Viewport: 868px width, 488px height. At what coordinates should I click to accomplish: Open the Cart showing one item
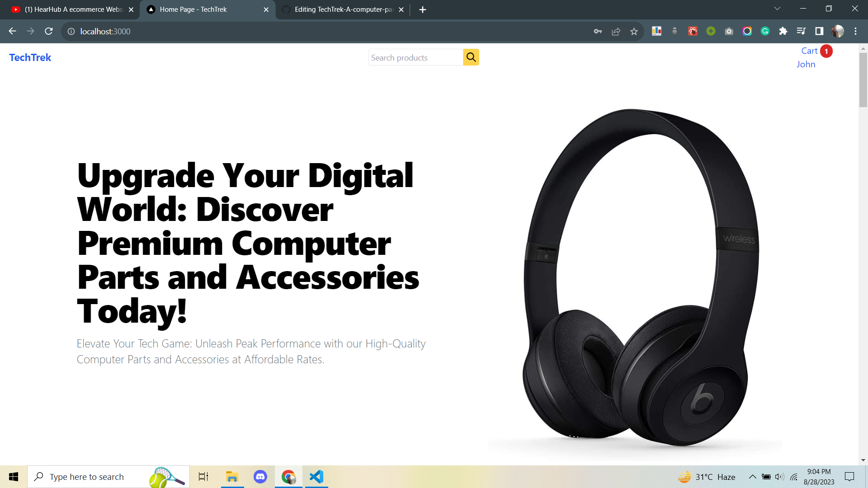click(809, 51)
